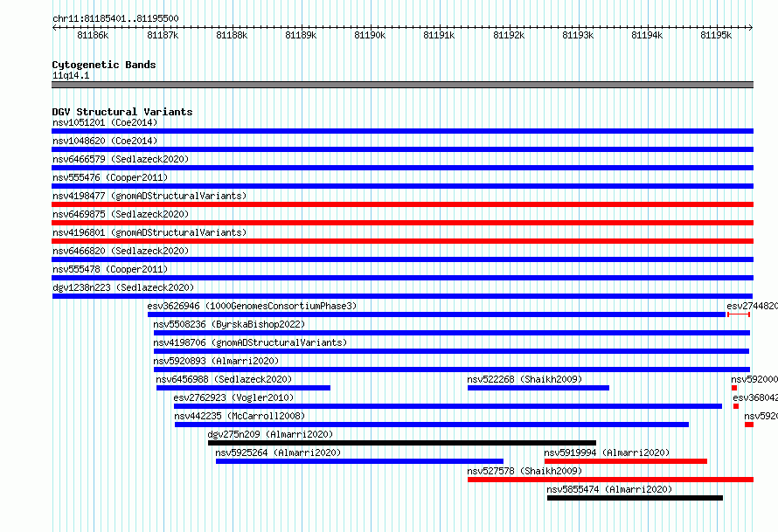Open esv2762923 (Vogler2010) label
The width and height of the screenshot is (778, 532).
233,397
